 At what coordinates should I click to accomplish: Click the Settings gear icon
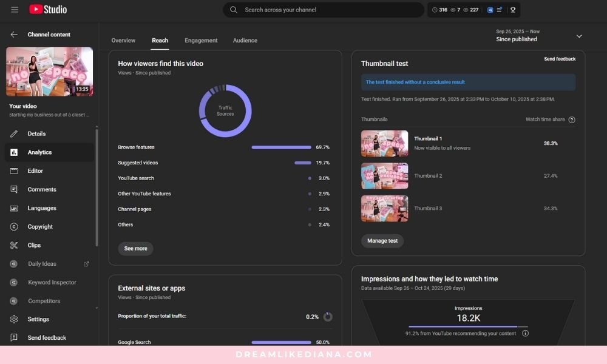click(x=14, y=320)
